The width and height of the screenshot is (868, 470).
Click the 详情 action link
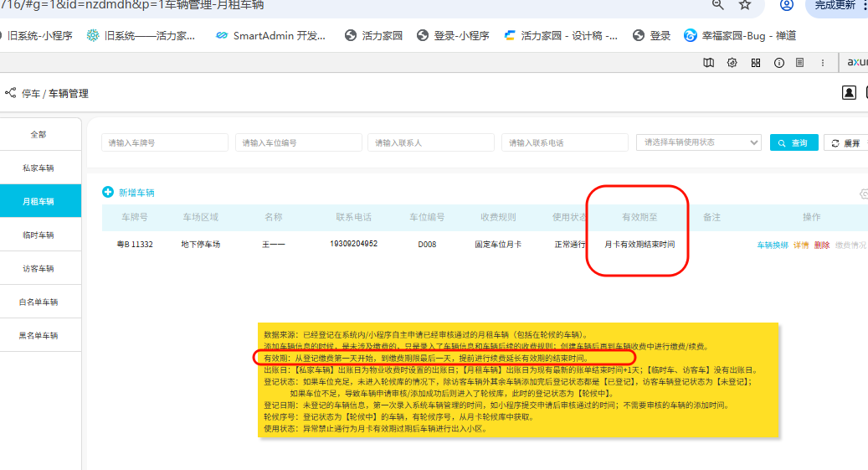[x=801, y=245]
